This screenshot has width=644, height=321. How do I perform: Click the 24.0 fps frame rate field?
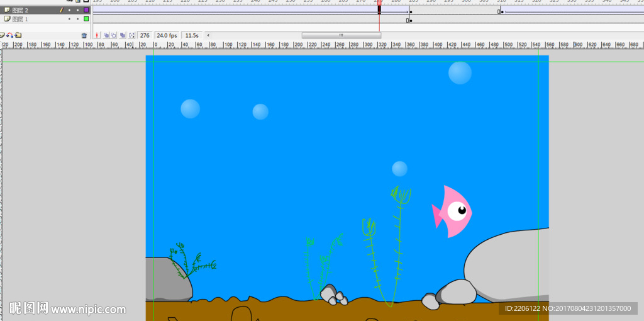167,35
